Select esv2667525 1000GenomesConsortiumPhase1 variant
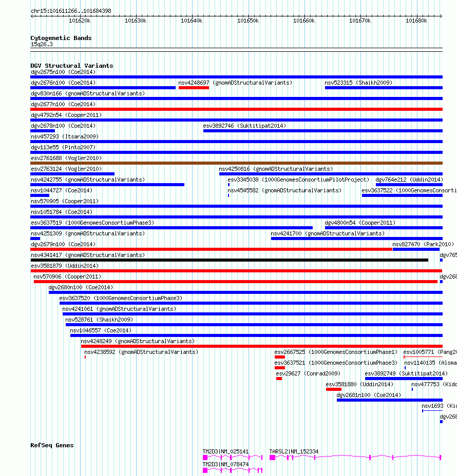Image resolution: width=457 pixels, height=476 pixels. (x=336, y=352)
